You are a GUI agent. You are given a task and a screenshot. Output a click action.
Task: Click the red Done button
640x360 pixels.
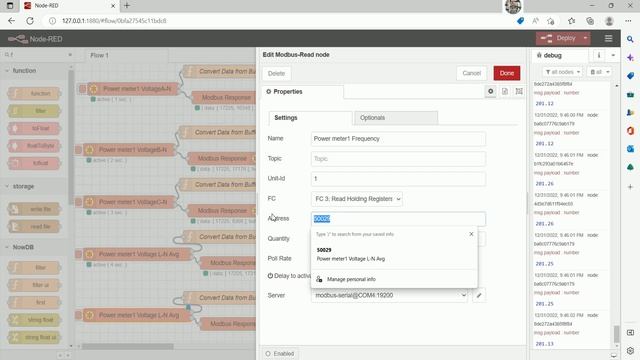coord(507,73)
